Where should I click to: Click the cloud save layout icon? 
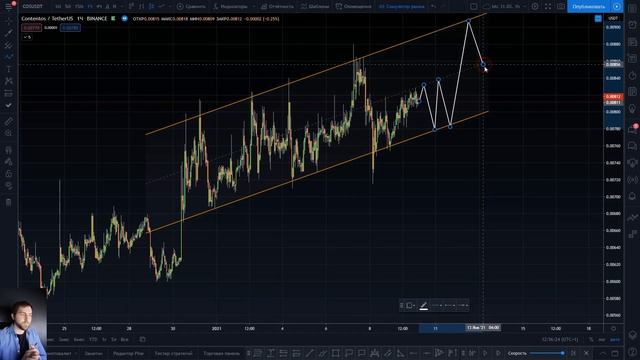(x=487, y=6)
